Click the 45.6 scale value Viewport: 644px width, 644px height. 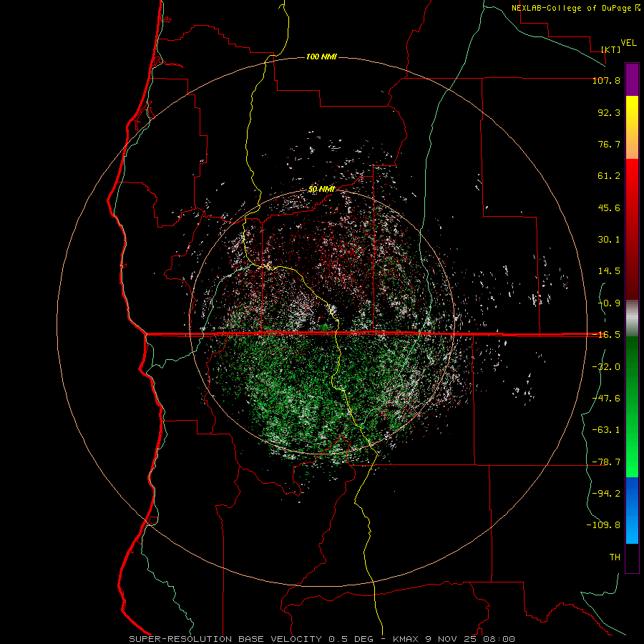point(609,208)
